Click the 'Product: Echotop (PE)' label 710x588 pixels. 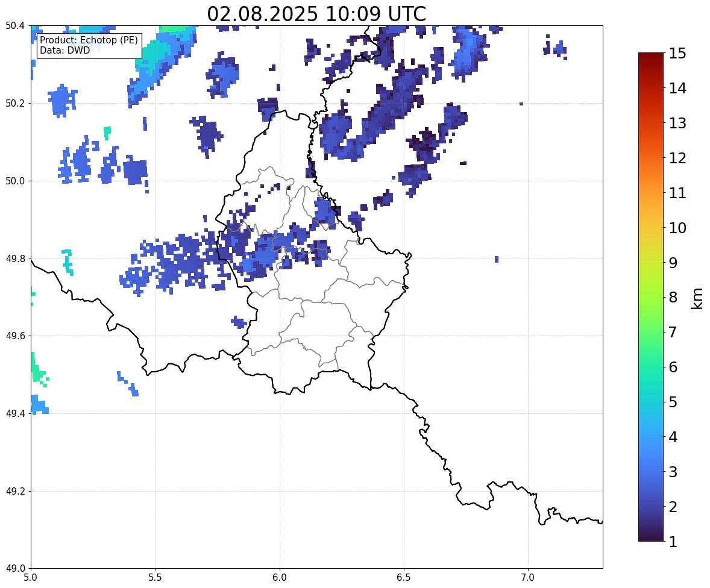click(89, 40)
